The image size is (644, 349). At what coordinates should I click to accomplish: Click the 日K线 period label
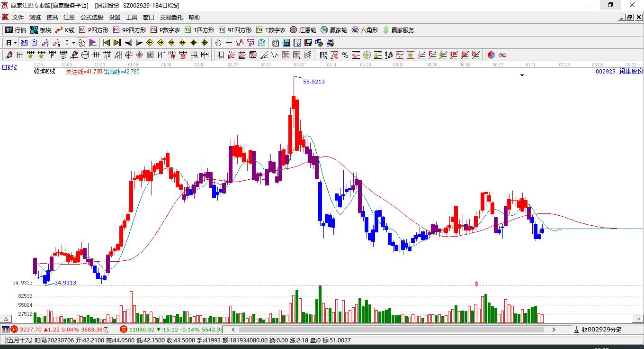(x=9, y=68)
